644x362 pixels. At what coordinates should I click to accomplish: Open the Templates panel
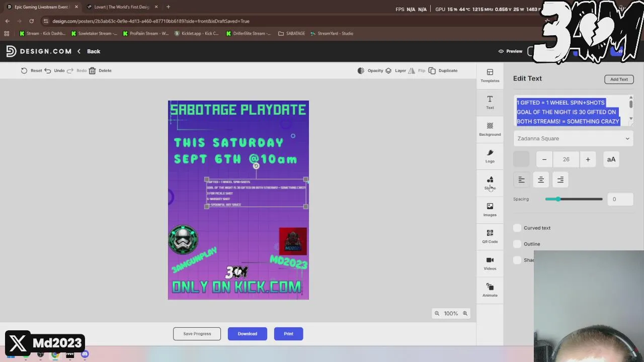(490, 75)
